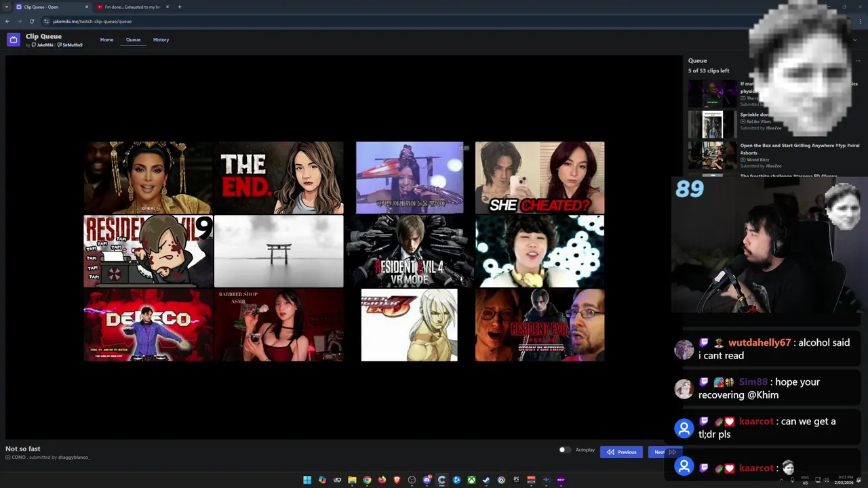Viewport: 868px width, 488px height.
Task: Open the History tab
Action: tap(161, 39)
